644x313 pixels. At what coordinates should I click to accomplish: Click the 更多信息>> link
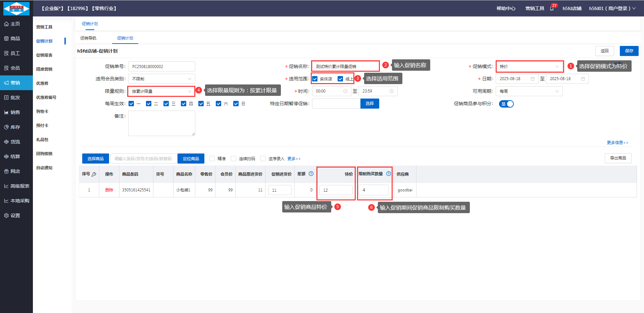click(617, 143)
